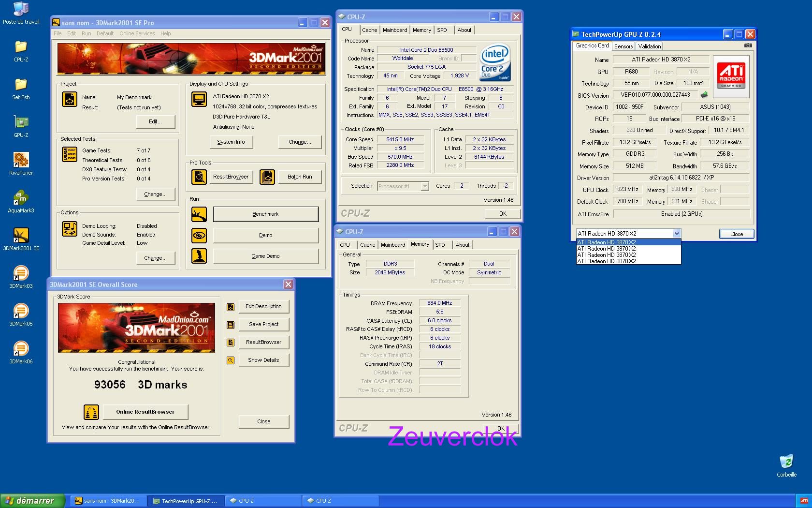
Task: Switch to About tab in lower CPU-Z
Action: [x=463, y=245]
